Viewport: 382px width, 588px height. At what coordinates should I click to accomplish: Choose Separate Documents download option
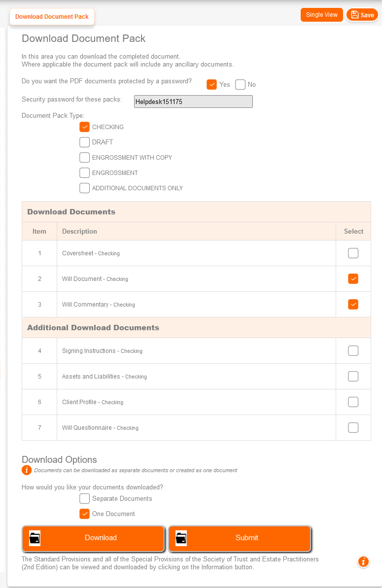point(84,498)
